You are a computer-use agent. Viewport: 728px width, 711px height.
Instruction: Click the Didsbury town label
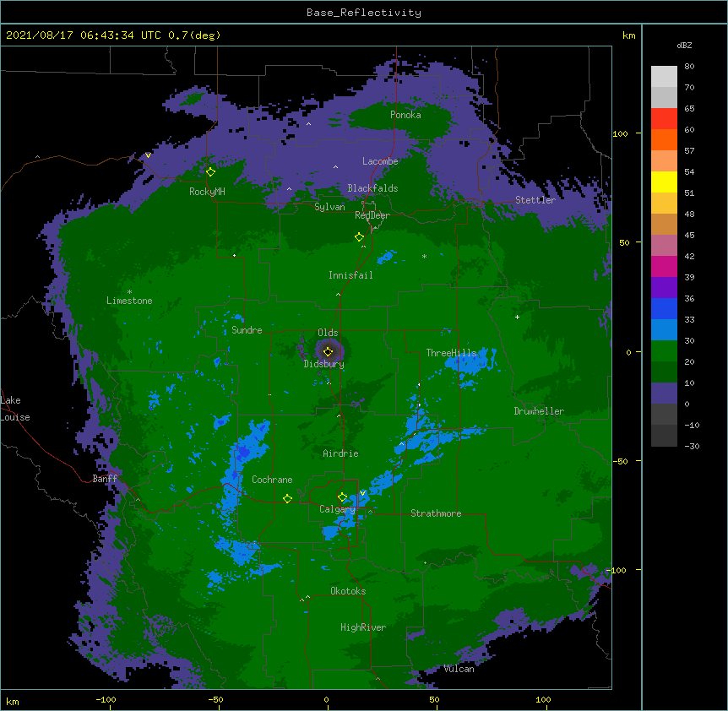pyautogui.click(x=324, y=364)
